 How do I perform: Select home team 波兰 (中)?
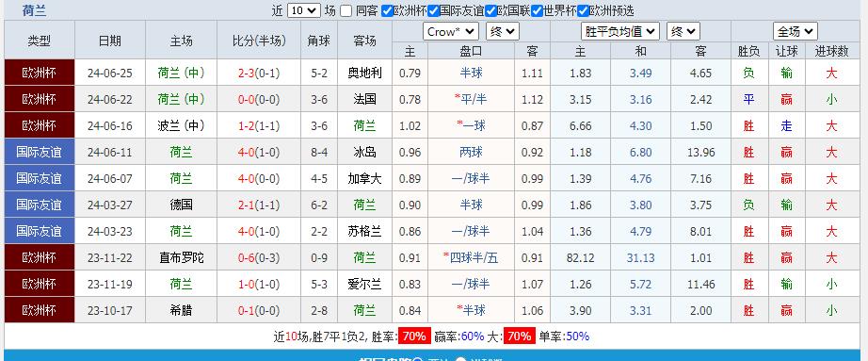tap(181, 126)
